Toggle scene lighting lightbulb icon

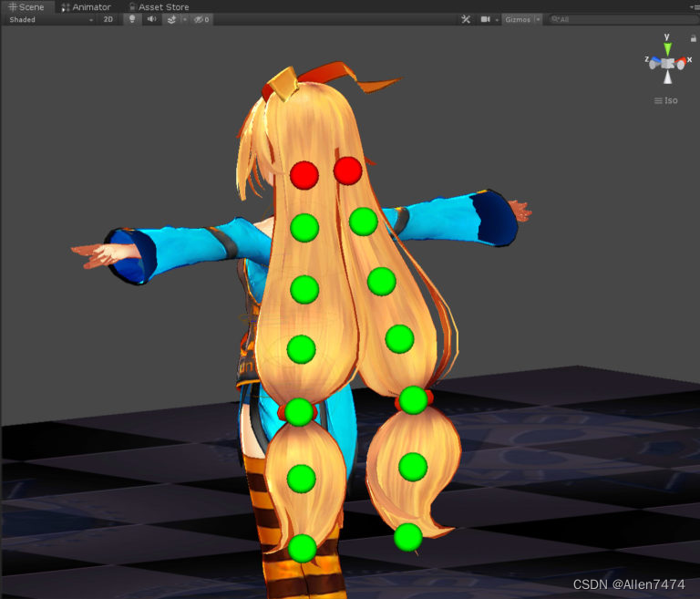(x=132, y=19)
